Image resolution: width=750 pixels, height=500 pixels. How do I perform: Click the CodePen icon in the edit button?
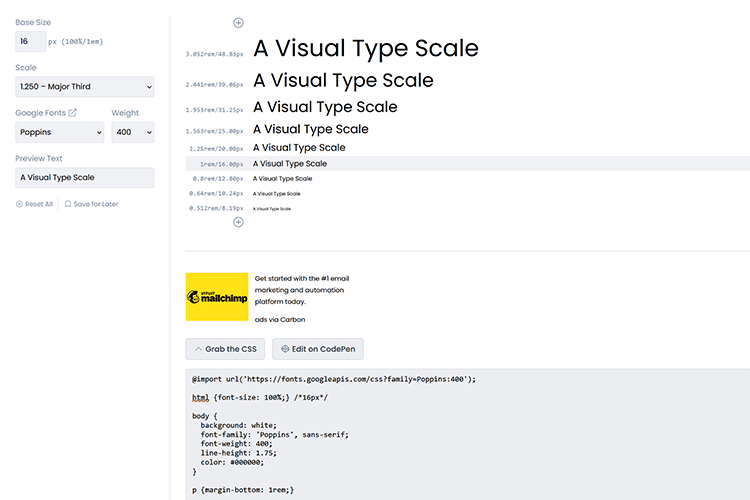285,349
